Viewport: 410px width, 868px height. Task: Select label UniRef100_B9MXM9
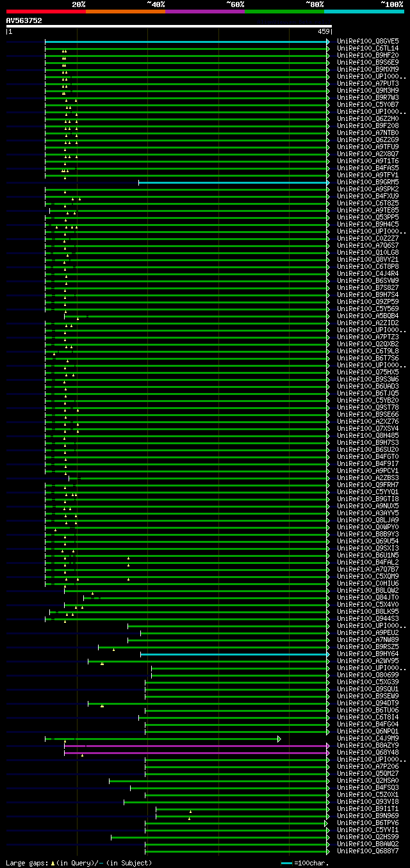[368, 69]
